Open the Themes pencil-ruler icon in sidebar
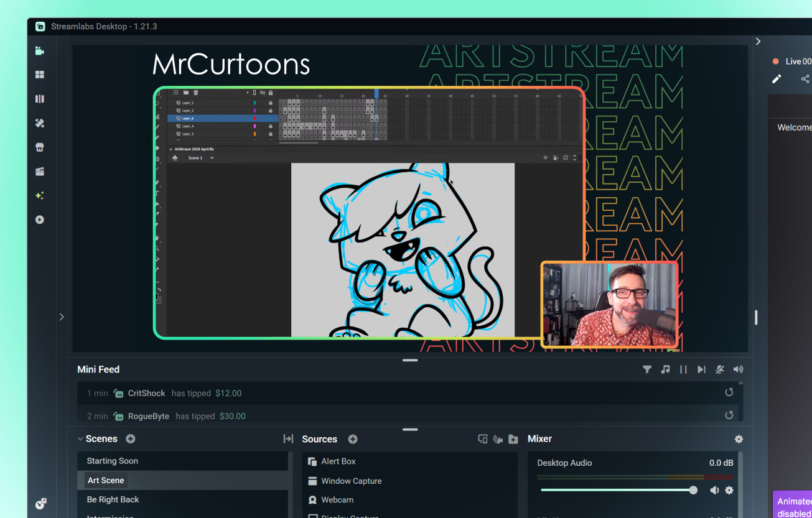Screen dimensions: 812x518 [40, 123]
